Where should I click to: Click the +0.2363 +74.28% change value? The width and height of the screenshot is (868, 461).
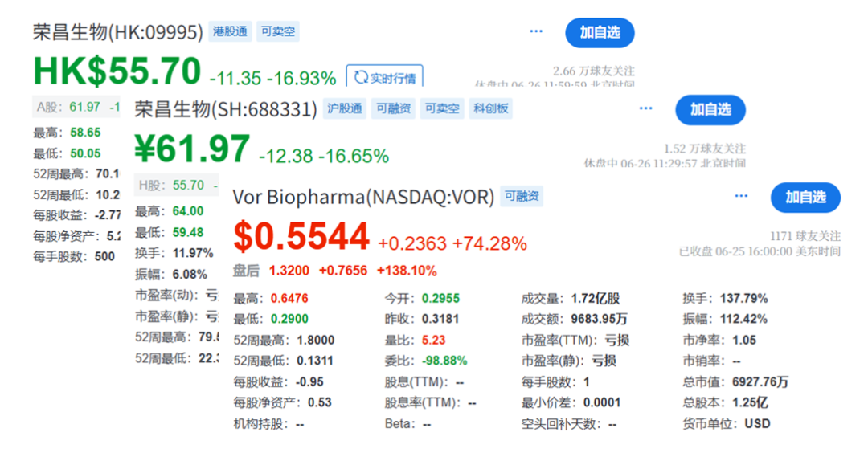pyautogui.click(x=452, y=243)
